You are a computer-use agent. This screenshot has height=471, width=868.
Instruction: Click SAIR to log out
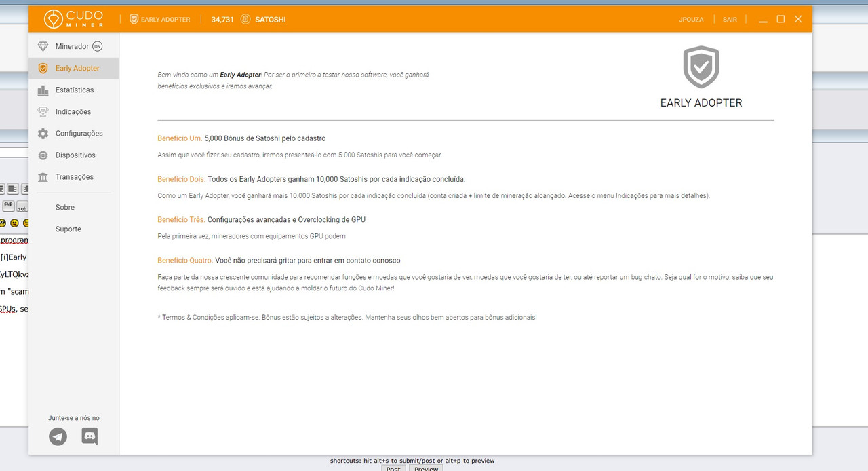[x=730, y=20]
